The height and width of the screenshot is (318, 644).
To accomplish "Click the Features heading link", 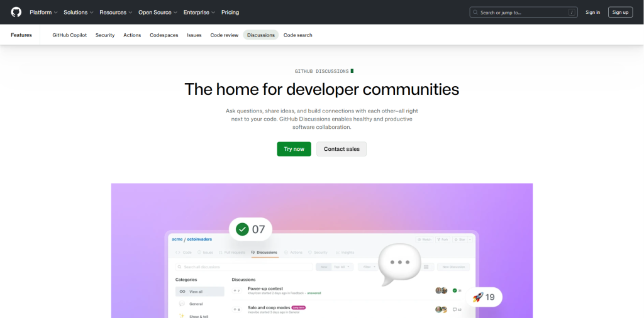I will [21, 35].
